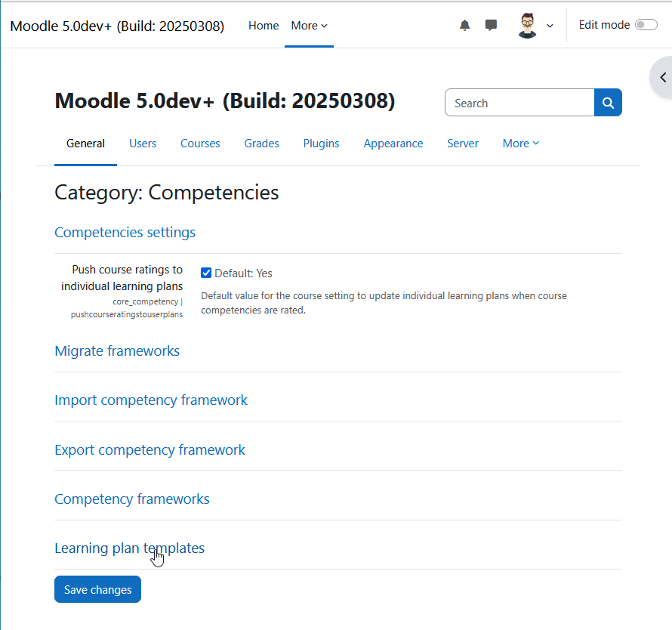Click the Save changes button

click(x=97, y=589)
